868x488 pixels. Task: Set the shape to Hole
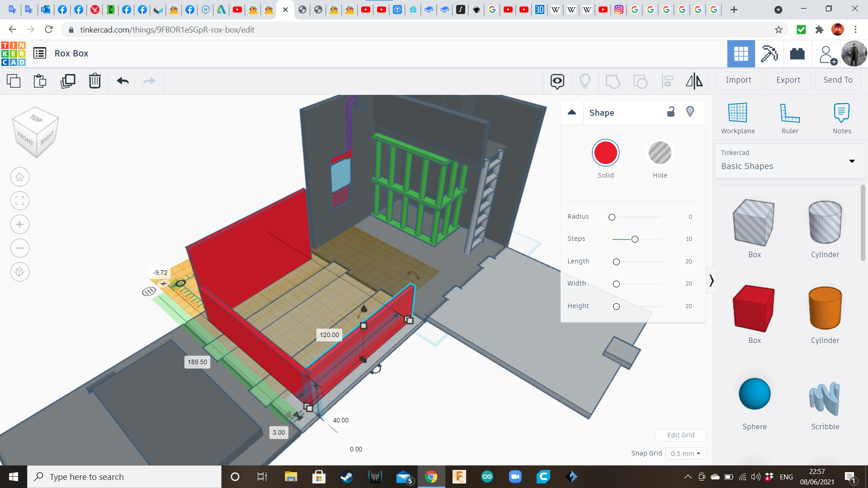click(x=660, y=154)
